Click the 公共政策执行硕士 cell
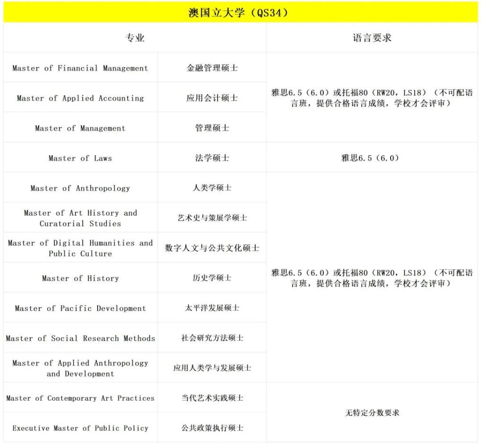Viewport: 481px width, 448px height. [212, 428]
